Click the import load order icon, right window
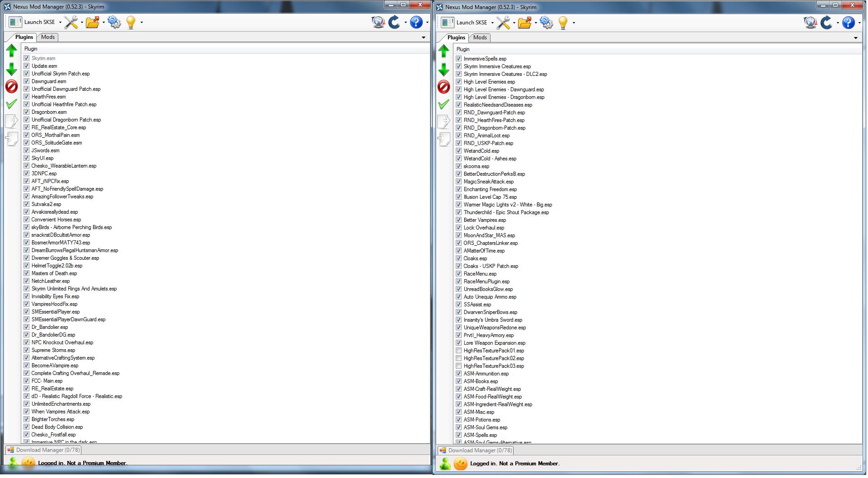This screenshot has height=478, width=868. coord(444,139)
